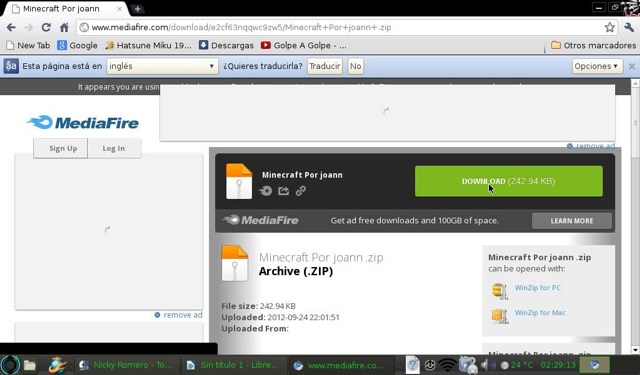Open the file manager folder icon in taskbar

click(x=29, y=365)
